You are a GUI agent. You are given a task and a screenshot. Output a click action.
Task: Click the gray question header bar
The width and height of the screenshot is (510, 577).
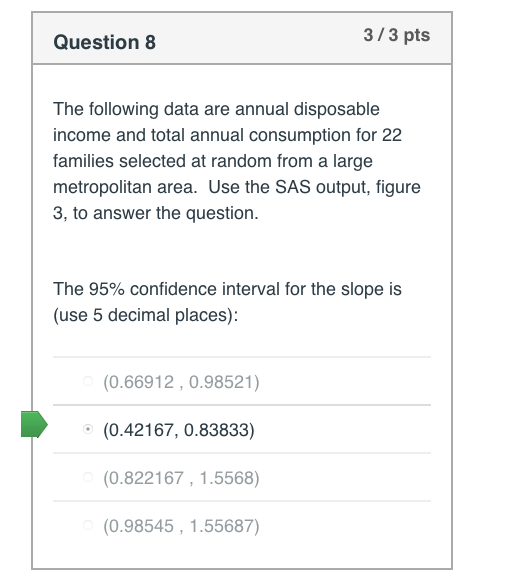pyautogui.click(x=242, y=38)
